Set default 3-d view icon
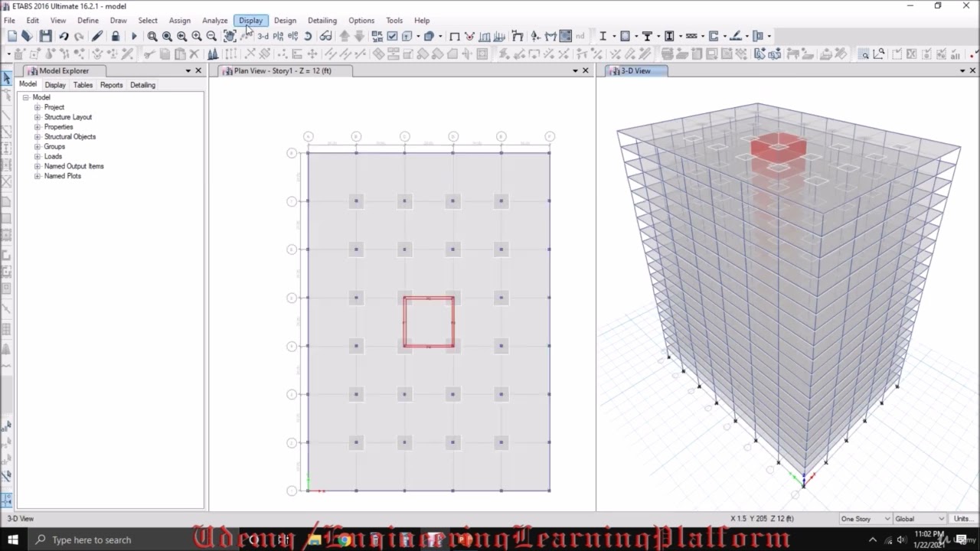 (x=263, y=36)
